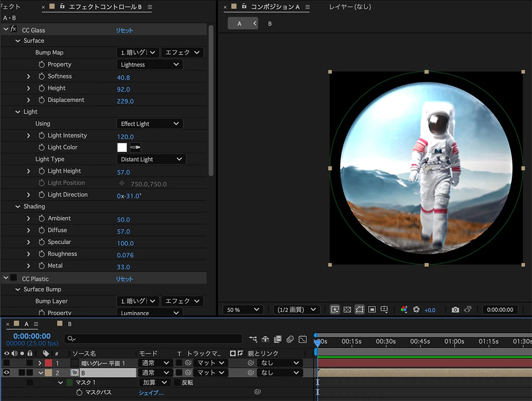Open the show channel color icon
The width and height of the screenshot is (532, 401).
point(404,310)
